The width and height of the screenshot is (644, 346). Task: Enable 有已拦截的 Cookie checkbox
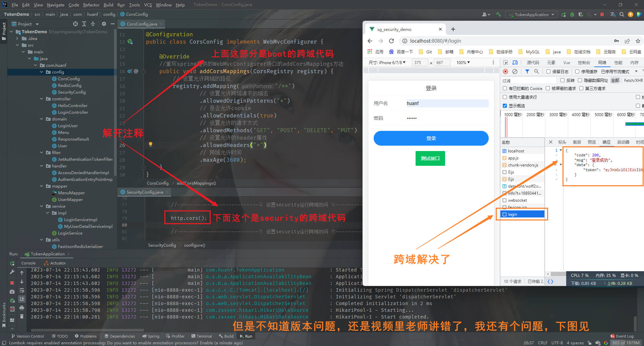pyautogui.click(x=505, y=88)
